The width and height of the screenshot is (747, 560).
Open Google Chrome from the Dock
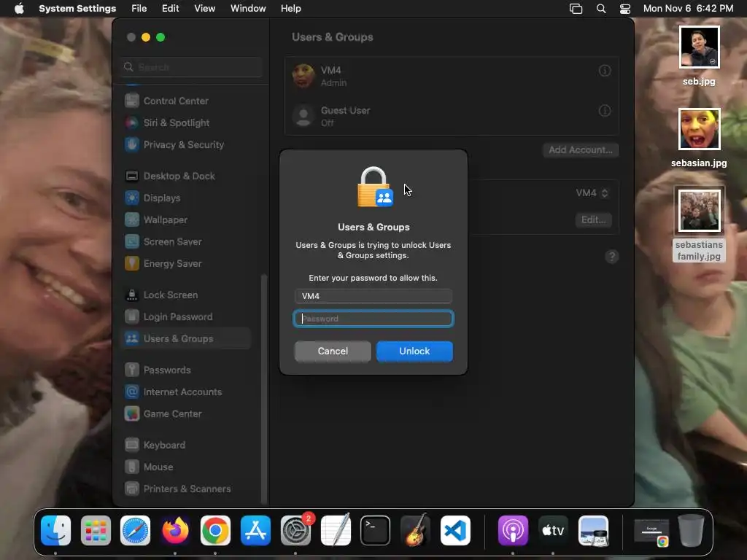tap(215, 531)
